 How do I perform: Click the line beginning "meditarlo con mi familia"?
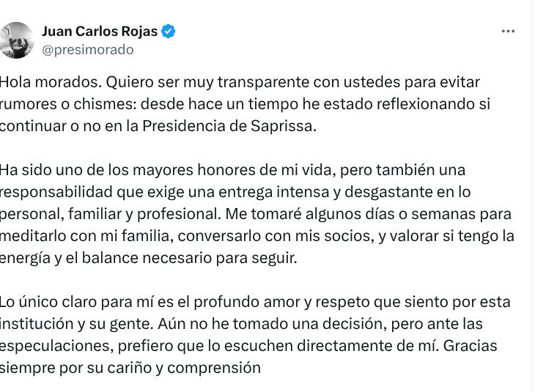(x=257, y=236)
